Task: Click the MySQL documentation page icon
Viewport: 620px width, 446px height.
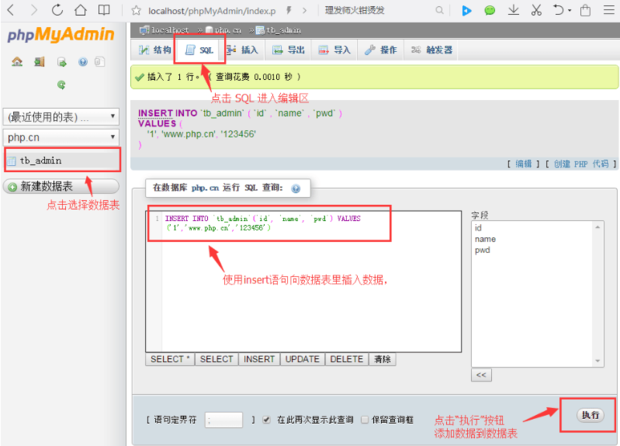Action: tap(100, 62)
